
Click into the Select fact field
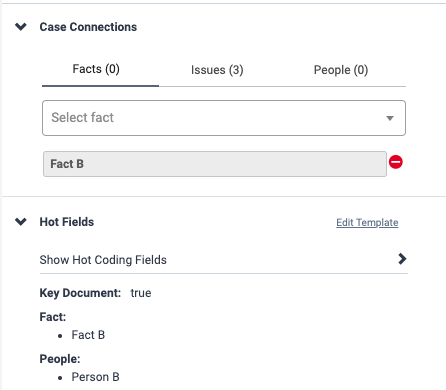224,118
